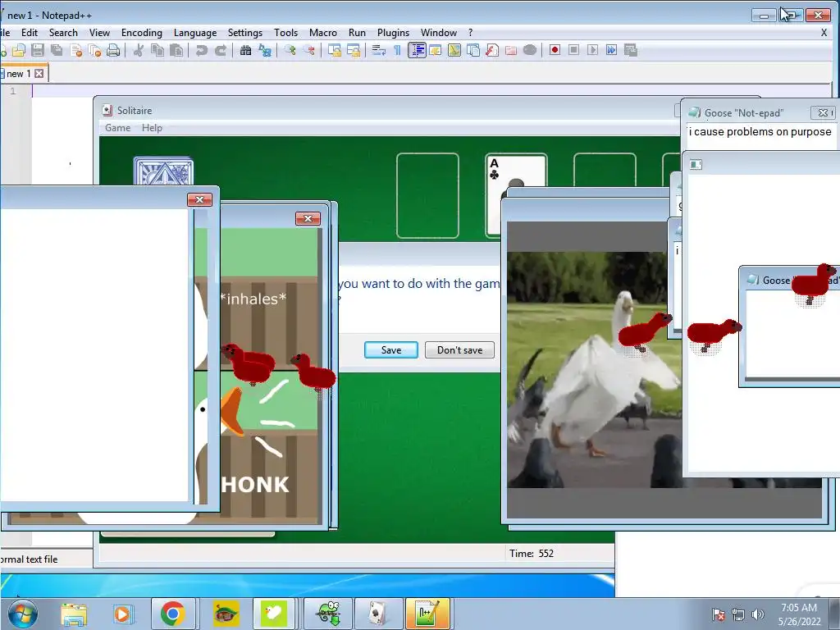The image size is (840, 630).
Task: Click the white goose taskbar icon
Action: click(274, 614)
